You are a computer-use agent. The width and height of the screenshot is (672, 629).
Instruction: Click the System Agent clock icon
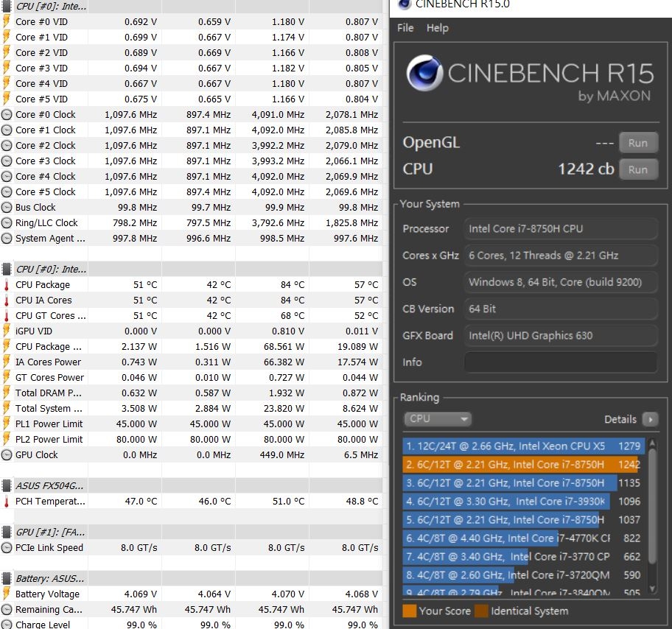pyautogui.click(x=7, y=238)
